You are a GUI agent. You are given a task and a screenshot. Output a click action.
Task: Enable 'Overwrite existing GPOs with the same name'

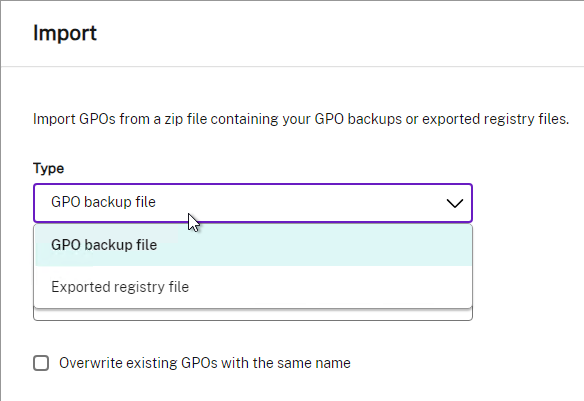tap(41, 363)
